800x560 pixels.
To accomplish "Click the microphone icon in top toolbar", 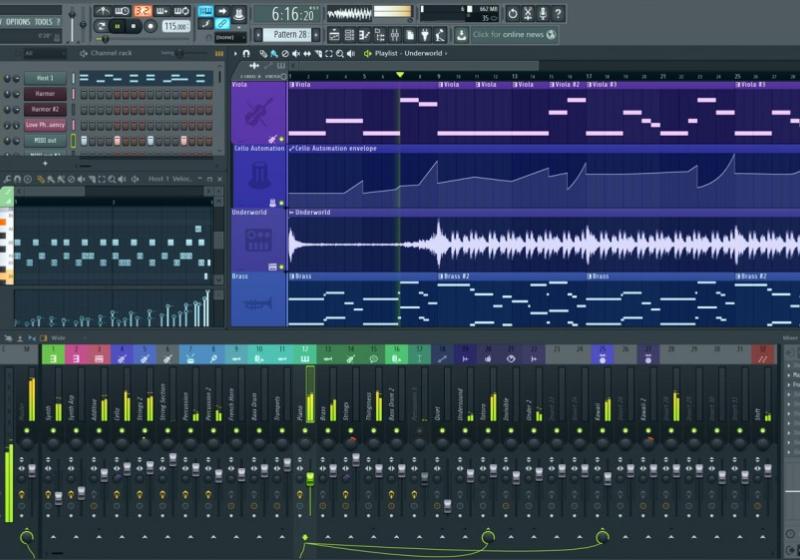I will point(543,13).
